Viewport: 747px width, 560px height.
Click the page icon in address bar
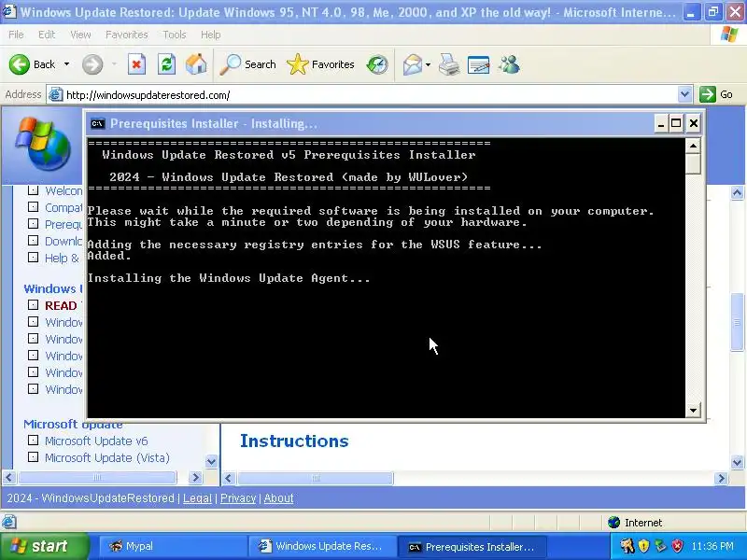(55, 95)
